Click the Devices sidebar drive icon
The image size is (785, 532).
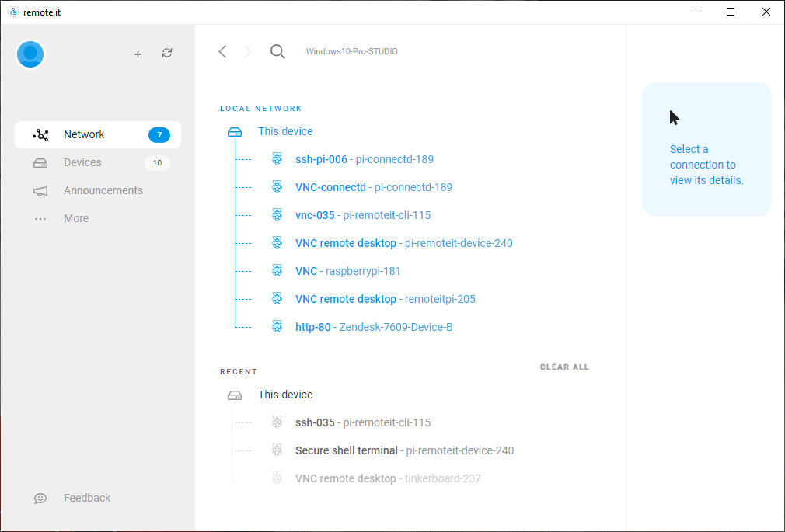click(40, 162)
